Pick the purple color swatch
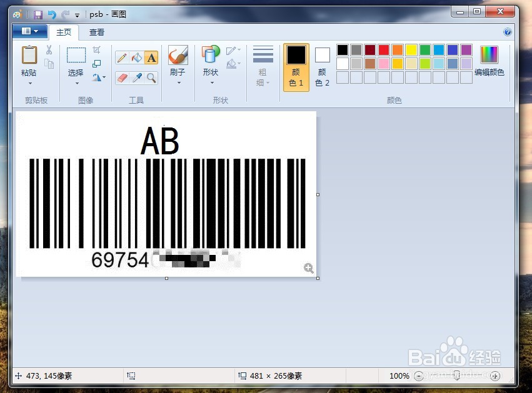Image resolution: width=532 pixels, height=393 pixels. [466, 50]
